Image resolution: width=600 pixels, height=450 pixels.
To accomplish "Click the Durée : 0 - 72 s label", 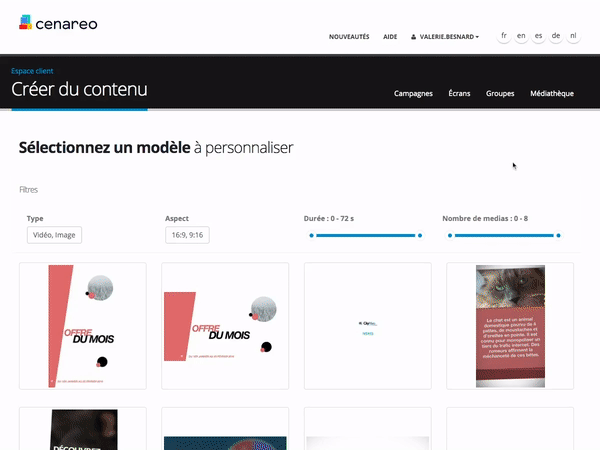I will coord(329,218).
